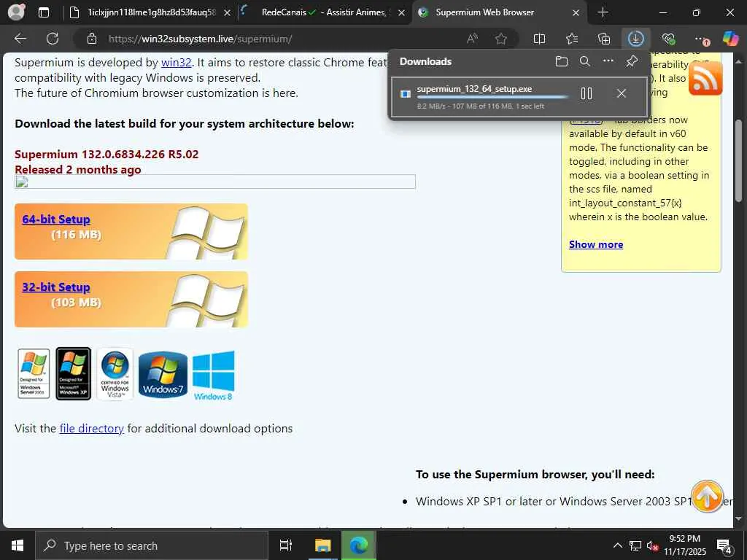
Task: Open the Edge profile avatar
Action: pyautogui.click(x=17, y=12)
